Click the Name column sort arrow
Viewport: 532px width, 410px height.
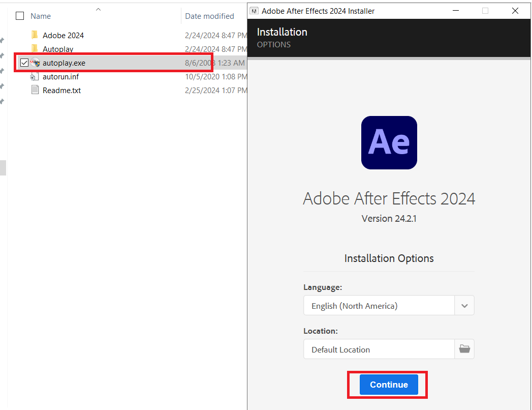[x=98, y=9]
